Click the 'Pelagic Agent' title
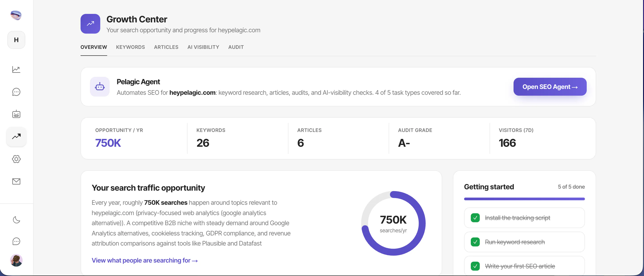 tap(138, 82)
